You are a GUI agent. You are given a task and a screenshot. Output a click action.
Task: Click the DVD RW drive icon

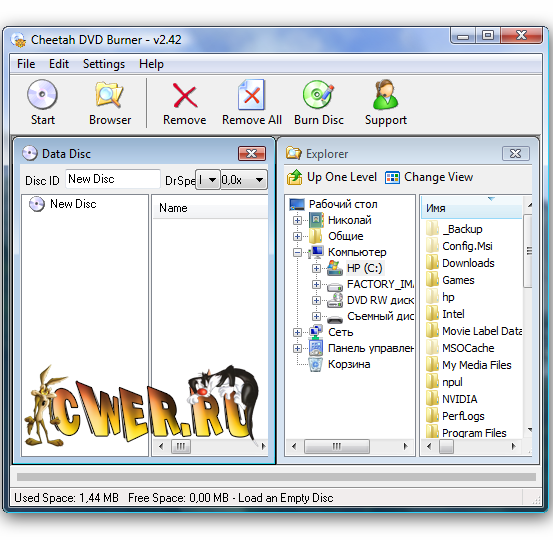[x=335, y=300]
